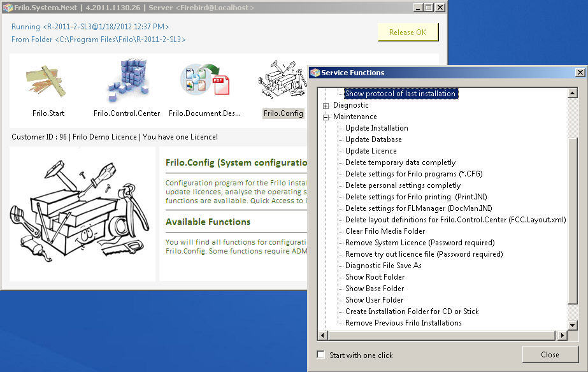Click the Service Functions window icon
The image size is (588, 372).
click(x=315, y=73)
